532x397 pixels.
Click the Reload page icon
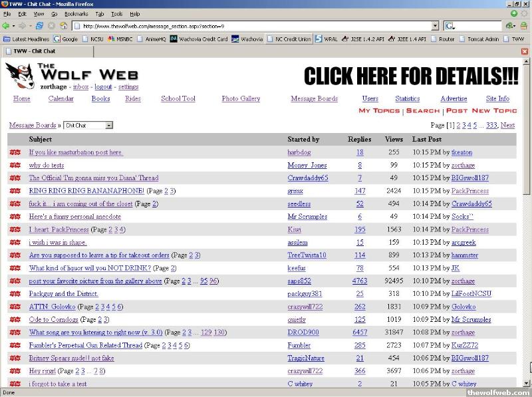click(x=39, y=26)
